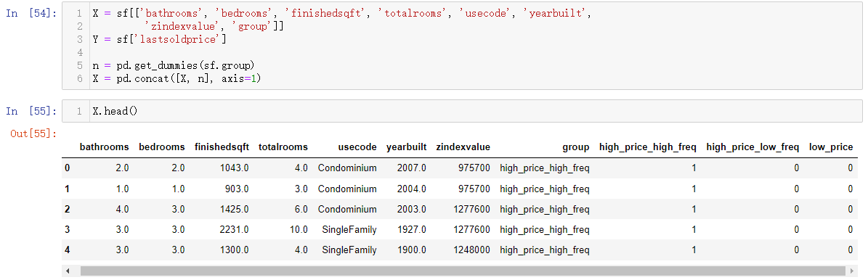Click the right scroll arrow of the output scrollbar
Viewport: 868px width, 280px height.
(857, 271)
